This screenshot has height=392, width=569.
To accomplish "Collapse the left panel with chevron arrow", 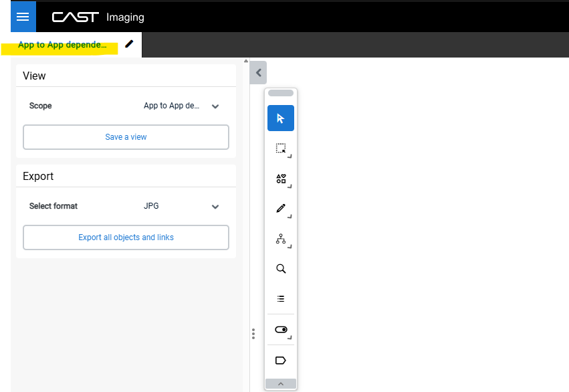I will pos(258,73).
